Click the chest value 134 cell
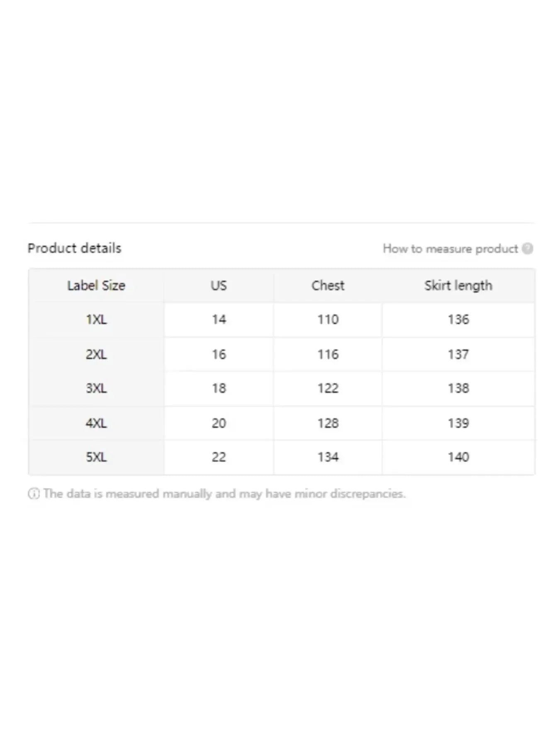The image size is (560, 747). tap(328, 457)
